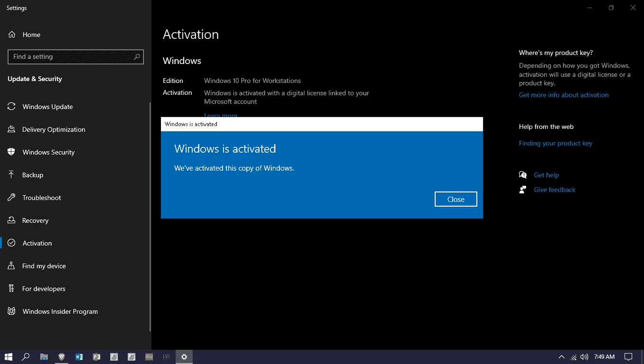Open Get more info about activation link
The width and height of the screenshot is (644, 364).
click(563, 95)
